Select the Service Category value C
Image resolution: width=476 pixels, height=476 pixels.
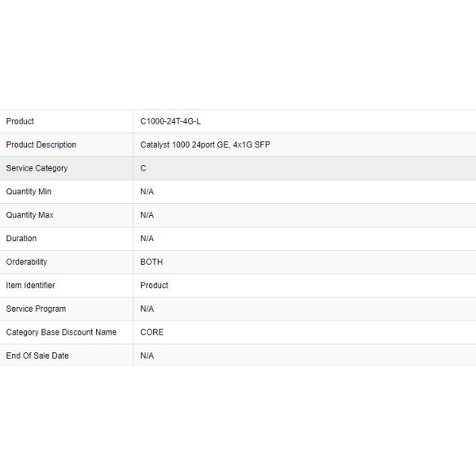pyautogui.click(x=144, y=168)
